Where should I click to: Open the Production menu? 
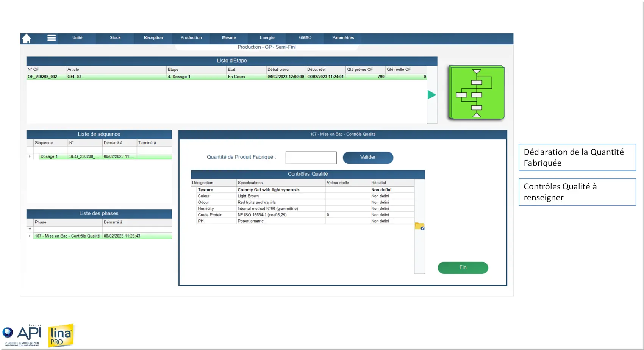coord(191,38)
